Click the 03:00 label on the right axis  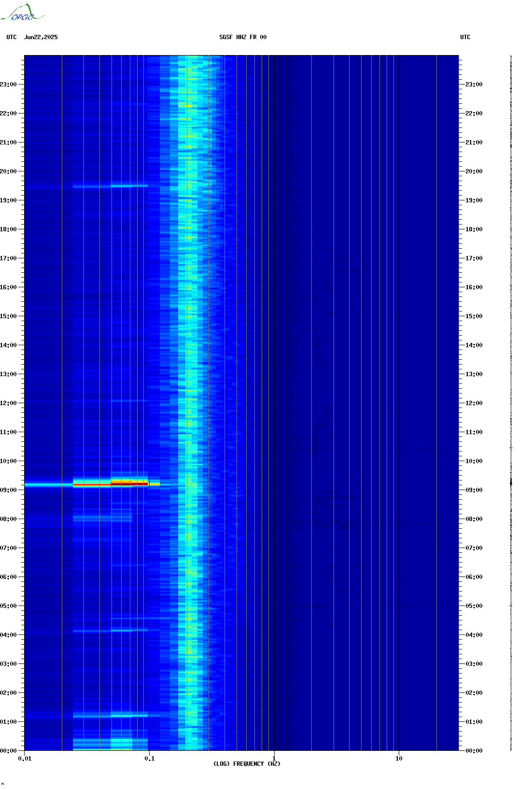(474, 664)
